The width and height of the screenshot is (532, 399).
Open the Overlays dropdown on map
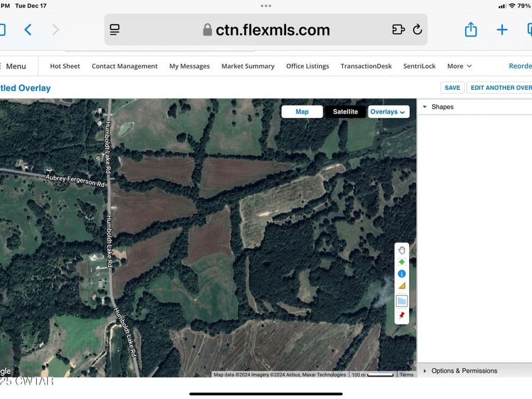click(388, 112)
